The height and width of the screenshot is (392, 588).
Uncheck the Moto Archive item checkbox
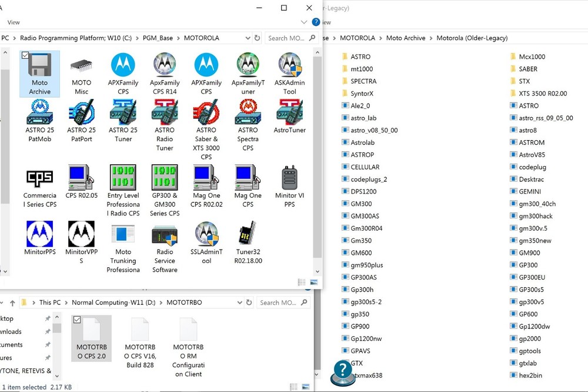25,55
